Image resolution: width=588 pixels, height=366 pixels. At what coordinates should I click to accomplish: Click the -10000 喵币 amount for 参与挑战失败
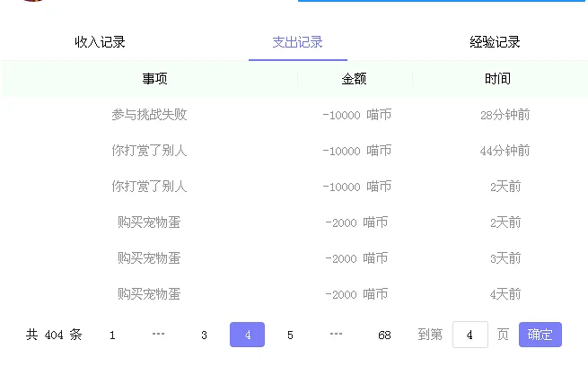coord(356,114)
